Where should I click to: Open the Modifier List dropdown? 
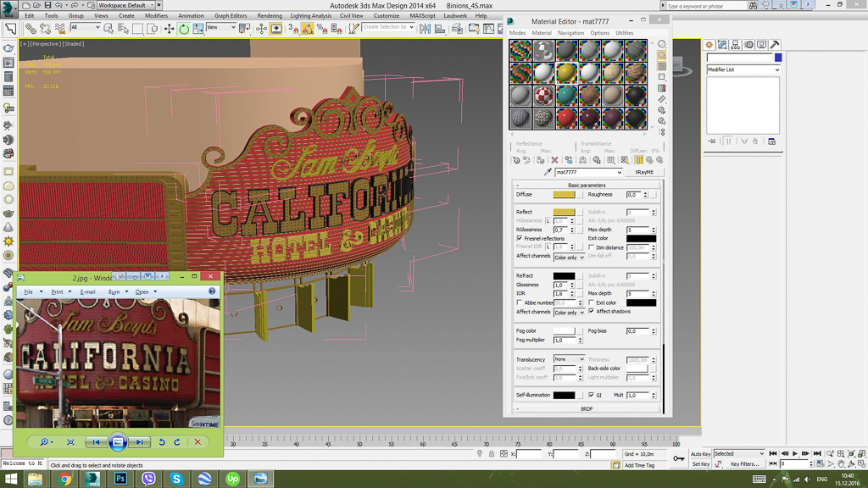pos(743,69)
